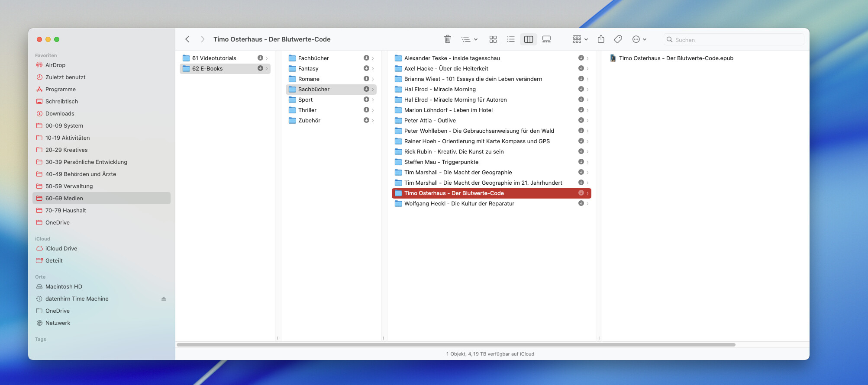Click the trash delete icon in toolbar

448,39
